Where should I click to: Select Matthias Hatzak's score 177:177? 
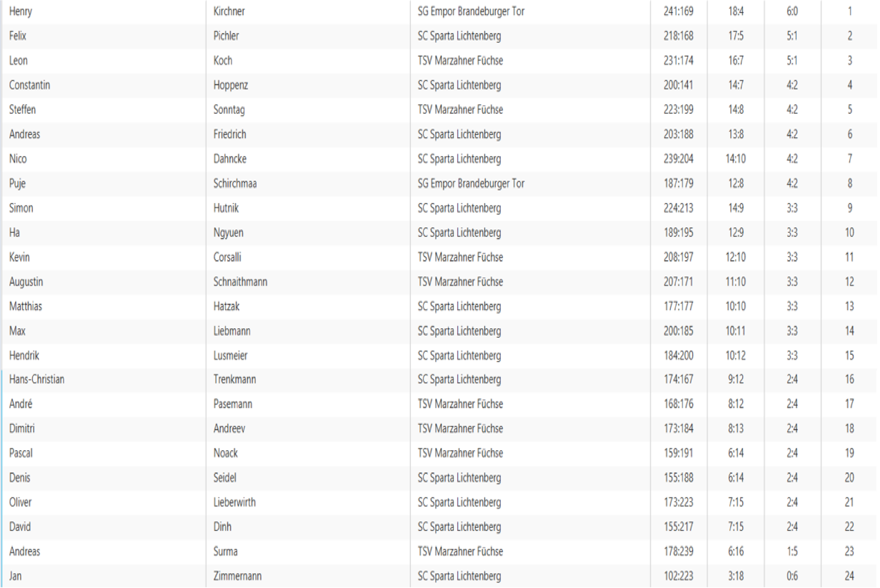point(678,307)
